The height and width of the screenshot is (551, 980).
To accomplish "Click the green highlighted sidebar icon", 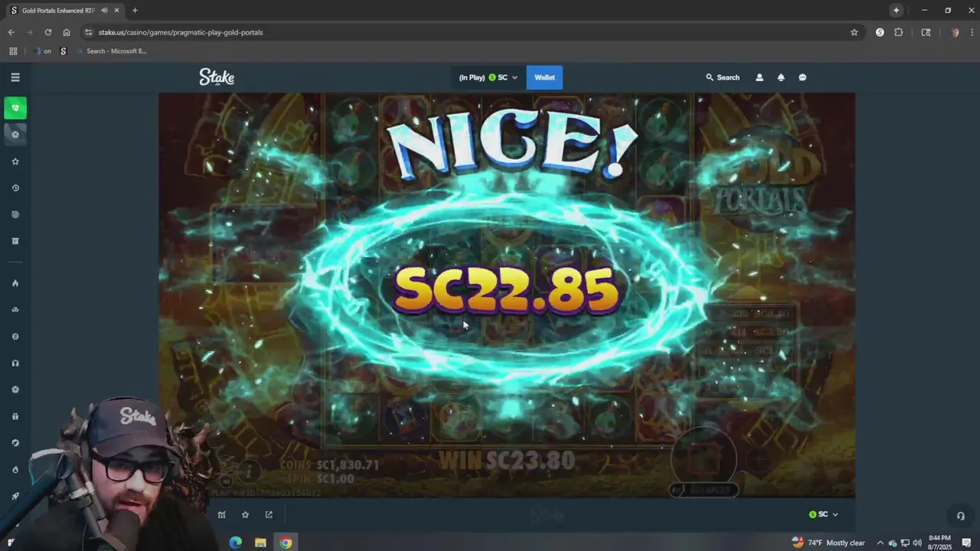I will pyautogui.click(x=15, y=108).
